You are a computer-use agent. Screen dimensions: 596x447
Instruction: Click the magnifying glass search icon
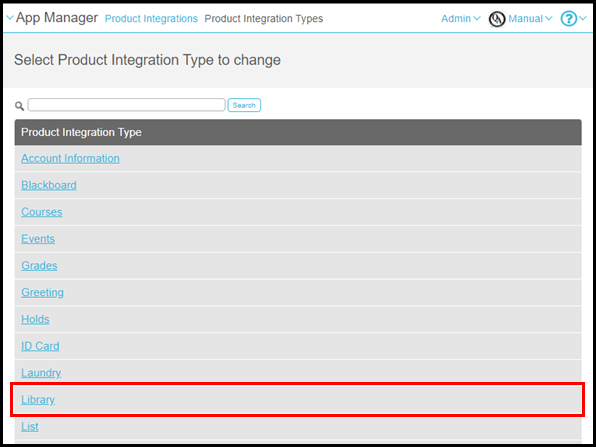[x=19, y=106]
